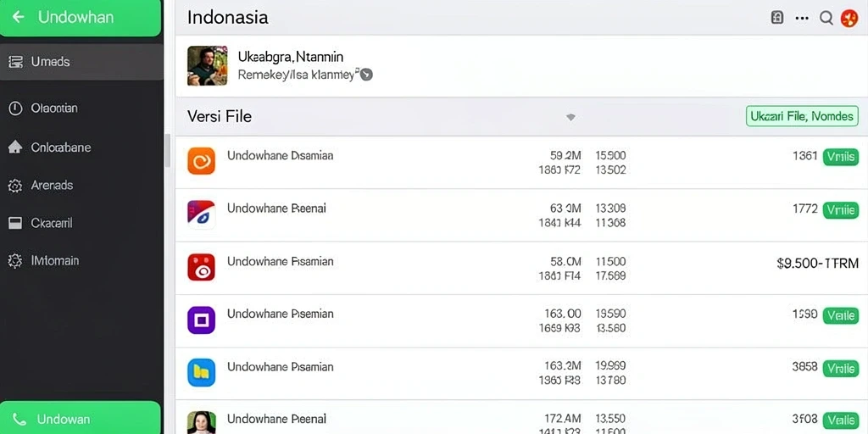Viewport: 868px width, 434px height.
Task: Click the lock icon in top bar
Action: 776,18
